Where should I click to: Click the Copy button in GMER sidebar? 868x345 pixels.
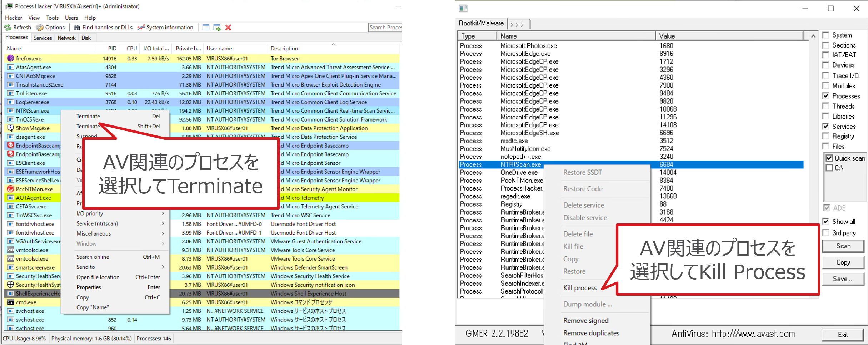(843, 262)
